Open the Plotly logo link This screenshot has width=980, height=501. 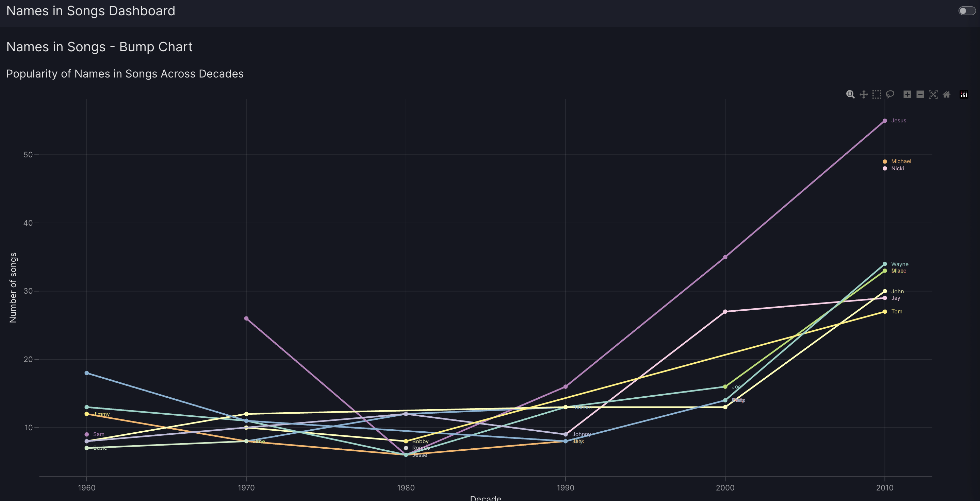(x=964, y=94)
